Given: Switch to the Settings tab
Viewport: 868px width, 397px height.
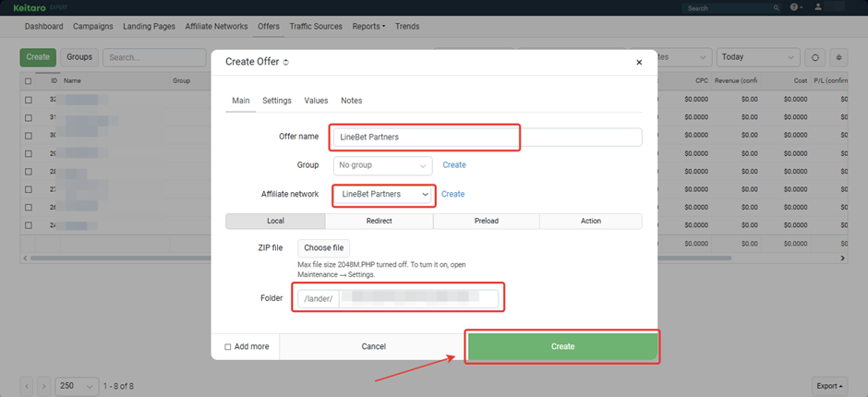Looking at the screenshot, I should (x=277, y=101).
